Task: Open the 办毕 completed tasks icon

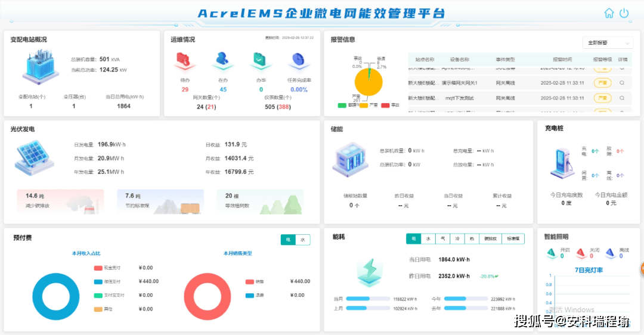Action: [260, 61]
